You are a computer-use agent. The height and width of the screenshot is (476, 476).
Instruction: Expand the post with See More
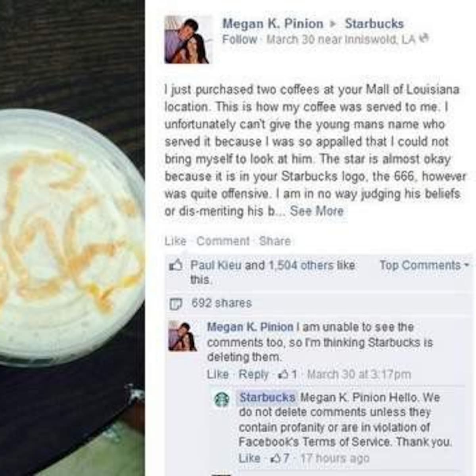click(317, 211)
